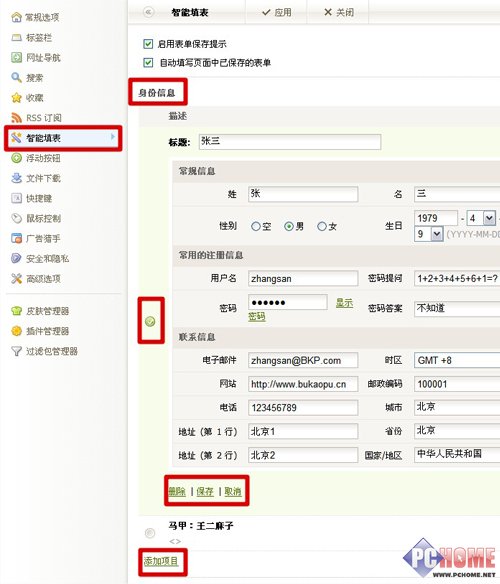Viewport: 500px width, 584px height.
Task: Open 收藏 settings page
Action: coord(34,98)
